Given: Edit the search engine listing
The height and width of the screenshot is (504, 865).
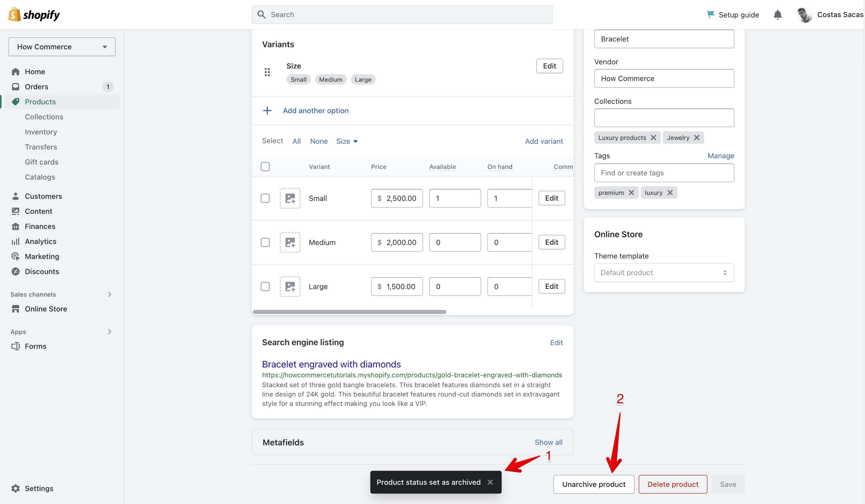Looking at the screenshot, I should point(556,342).
